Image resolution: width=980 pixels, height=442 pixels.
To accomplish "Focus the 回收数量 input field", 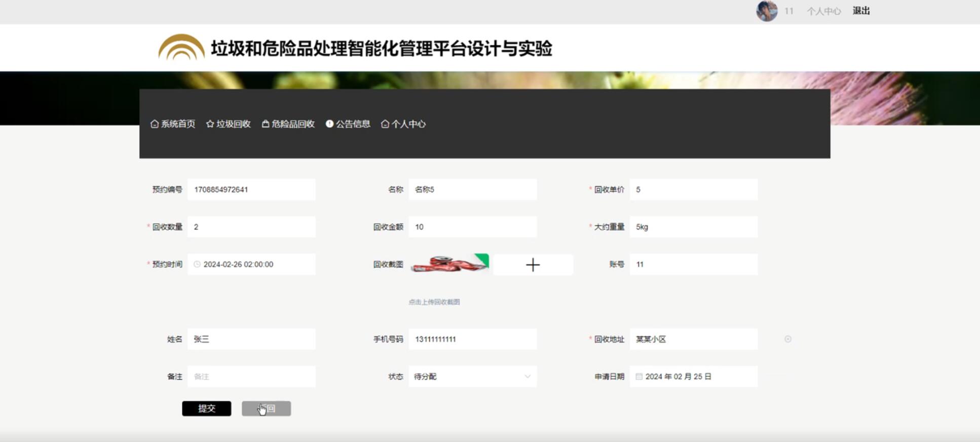I will [x=251, y=227].
